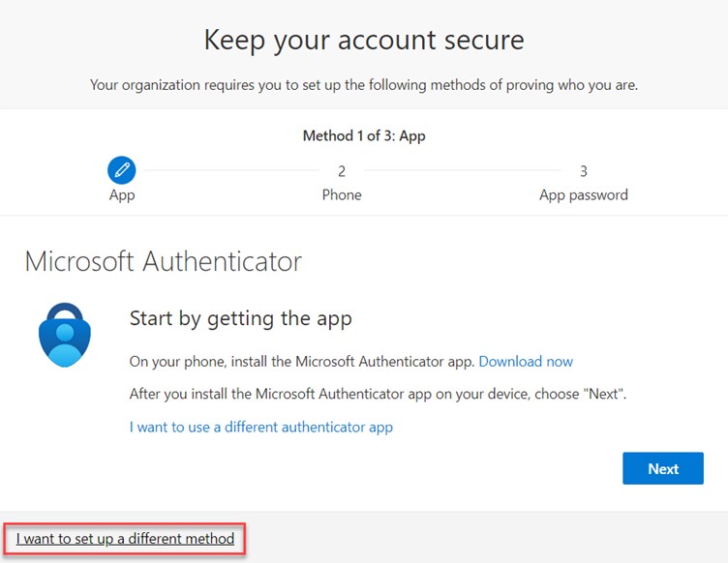Click the App password step label
728x563 pixels.
coord(584,195)
